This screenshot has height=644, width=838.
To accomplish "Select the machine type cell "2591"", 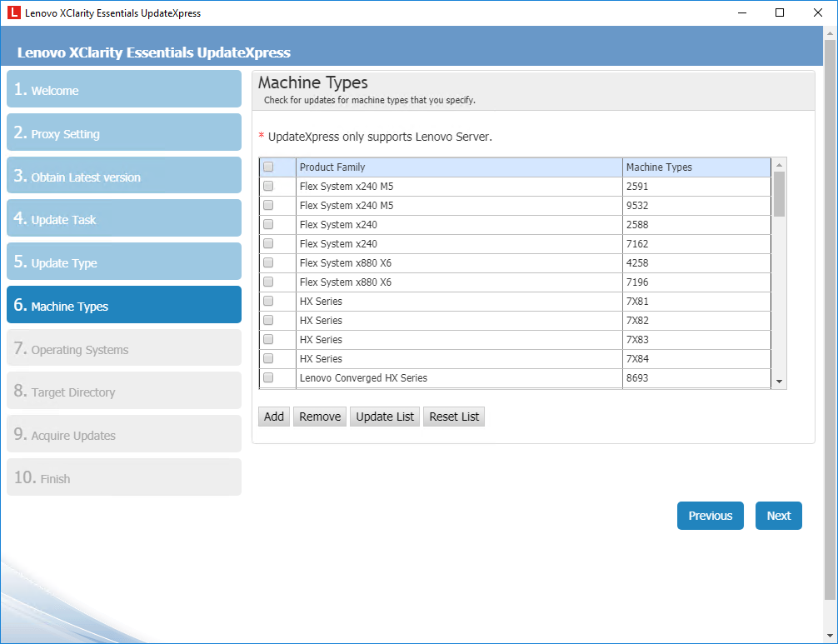I will tap(697, 187).
